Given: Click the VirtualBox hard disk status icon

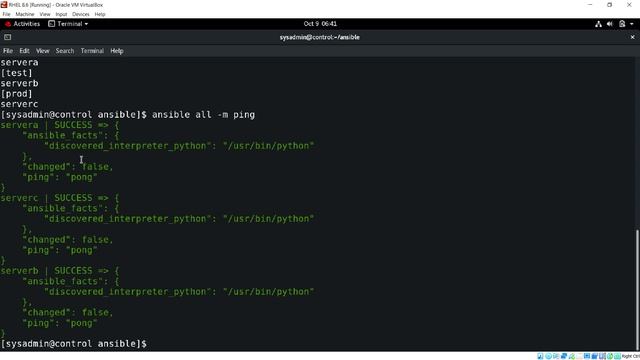Looking at the screenshot, I should point(540,356).
